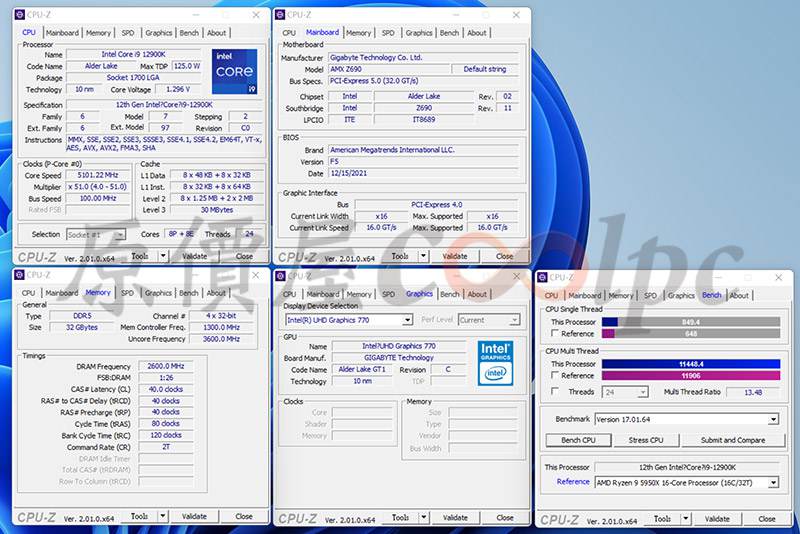Click the Level 3 cache value 30 MBytes
This screenshot has height=534, width=800.
coord(217,210)
